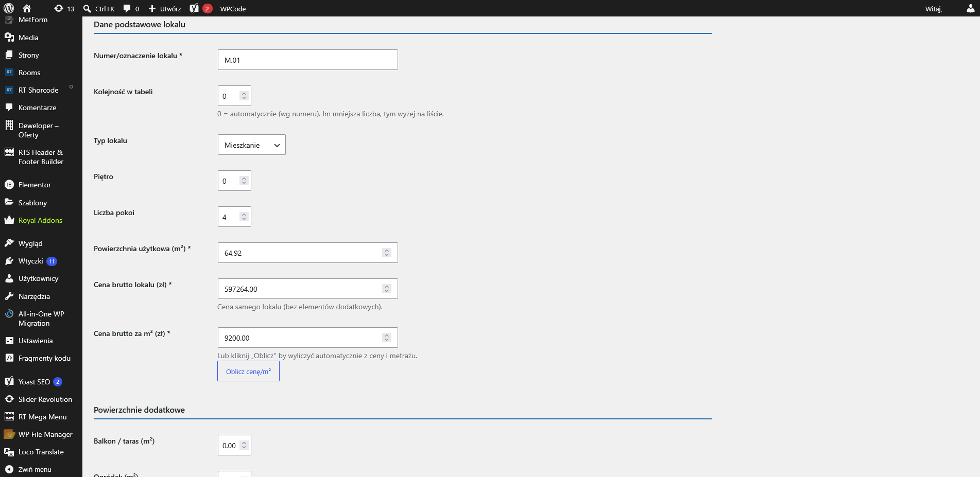
Task: Click Utwórz in the admin bar
Action: pos(165,8)
